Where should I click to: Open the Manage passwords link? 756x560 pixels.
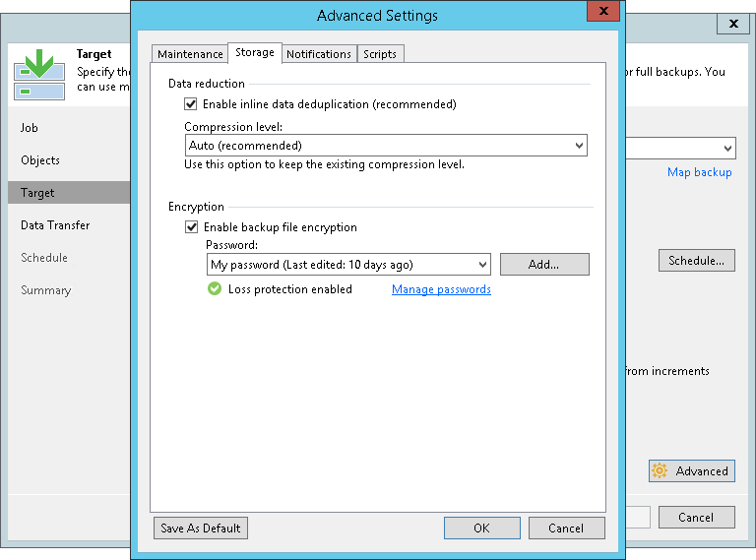point(441,289)
